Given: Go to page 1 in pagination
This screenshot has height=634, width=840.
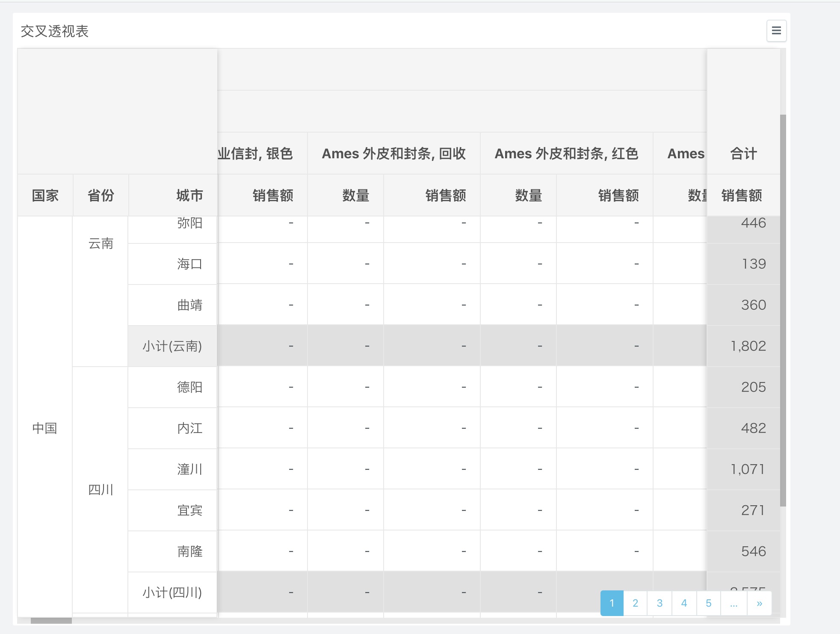Looking at the screenshot, I should tap(612, 603).
